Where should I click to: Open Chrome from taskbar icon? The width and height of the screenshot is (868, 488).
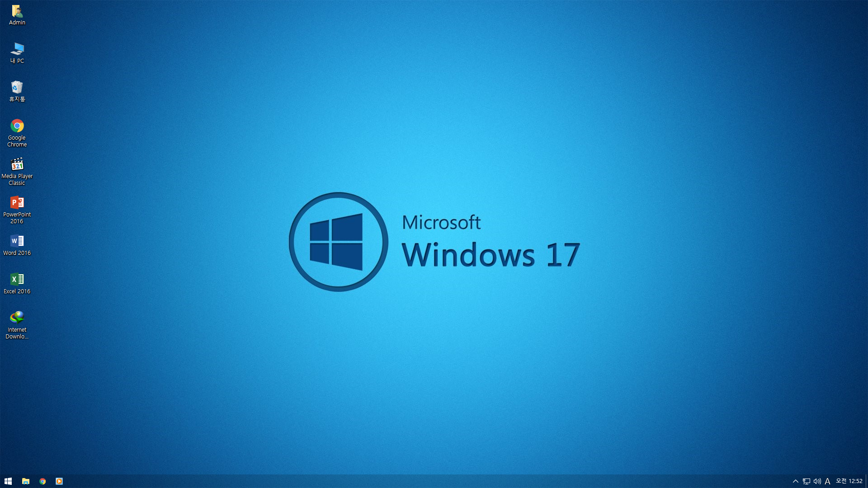click(42, 481)
